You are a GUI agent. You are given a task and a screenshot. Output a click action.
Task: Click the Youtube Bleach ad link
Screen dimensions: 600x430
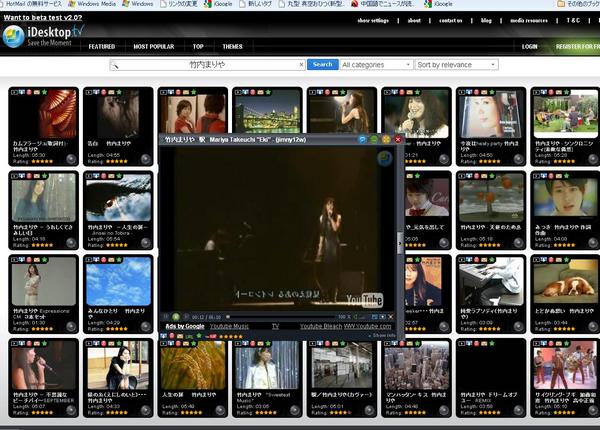pos(321,326)
